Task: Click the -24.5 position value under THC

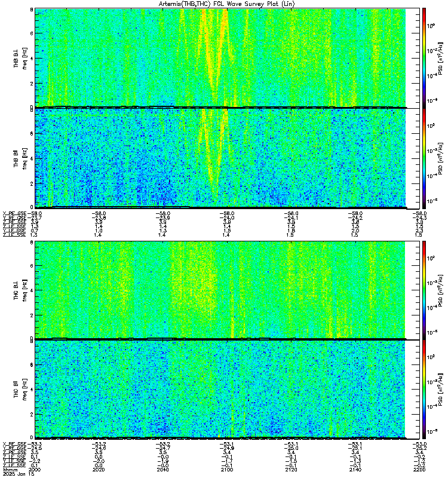Action: click(x=35, y=448)
